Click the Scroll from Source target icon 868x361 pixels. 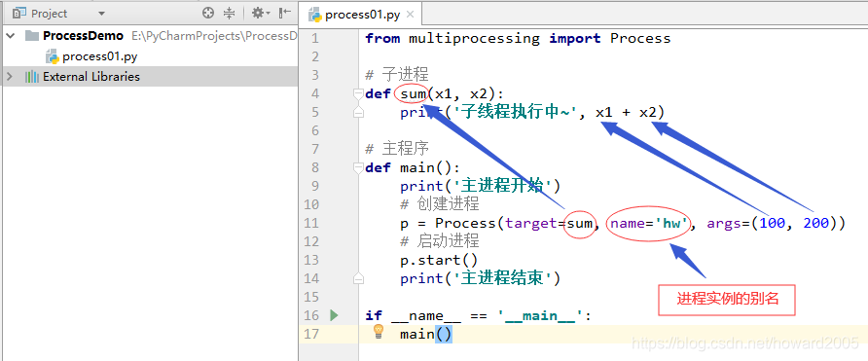click(x=208, y=13)
